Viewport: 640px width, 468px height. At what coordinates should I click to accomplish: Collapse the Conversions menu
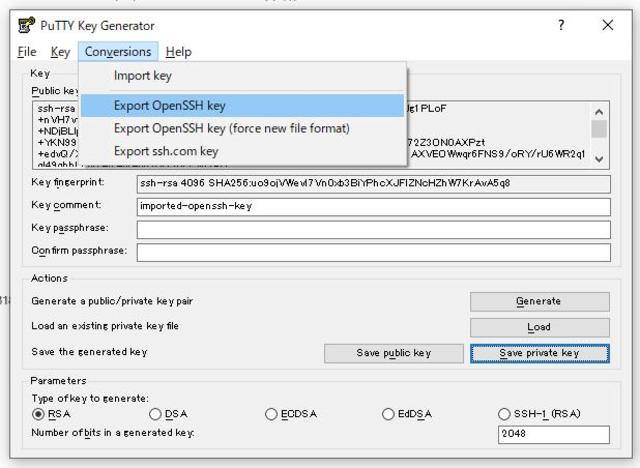click(x=118, y=52)
